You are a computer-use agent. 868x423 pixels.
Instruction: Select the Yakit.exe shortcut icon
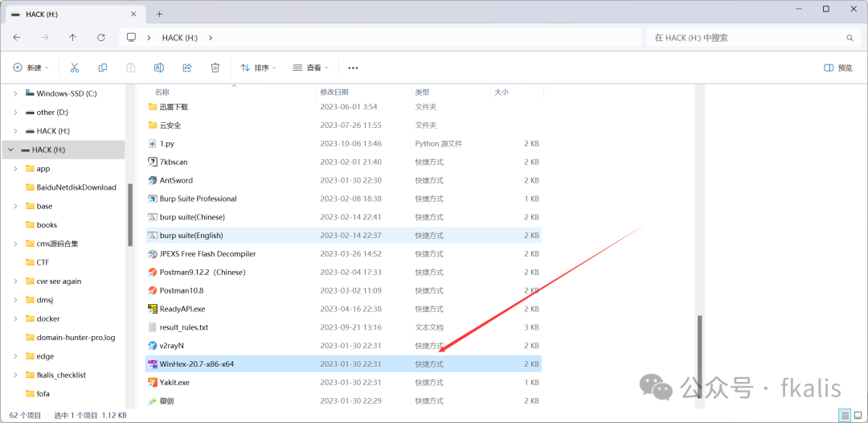pyautogui.click(x=153, y=382)
